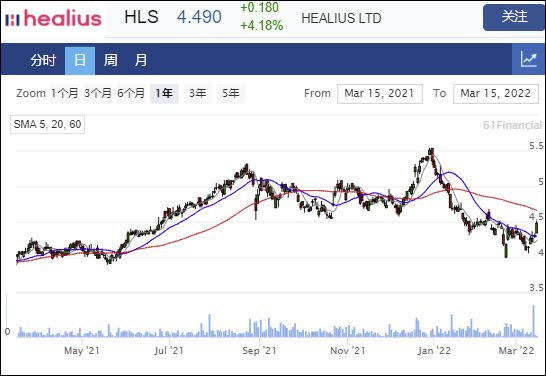Edit the To date field

coord(496,94)
